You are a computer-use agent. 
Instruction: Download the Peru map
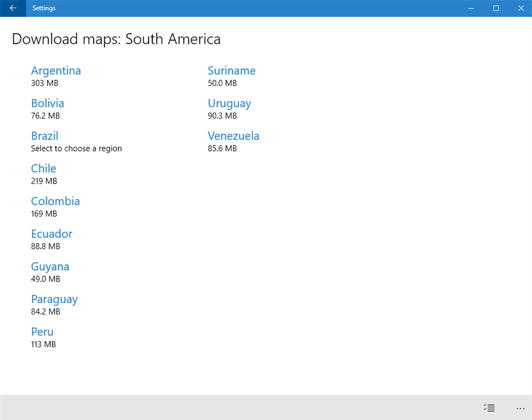42,332
